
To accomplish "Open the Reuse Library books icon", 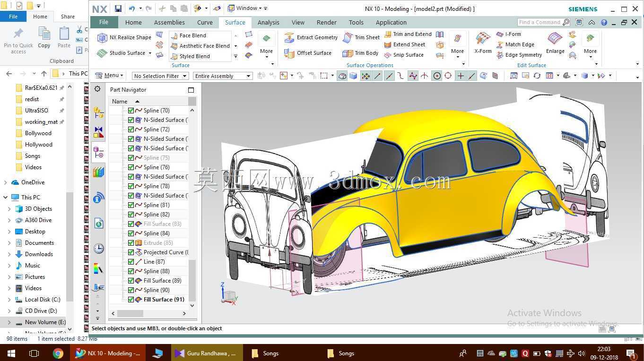I will [x=98, y=173].
